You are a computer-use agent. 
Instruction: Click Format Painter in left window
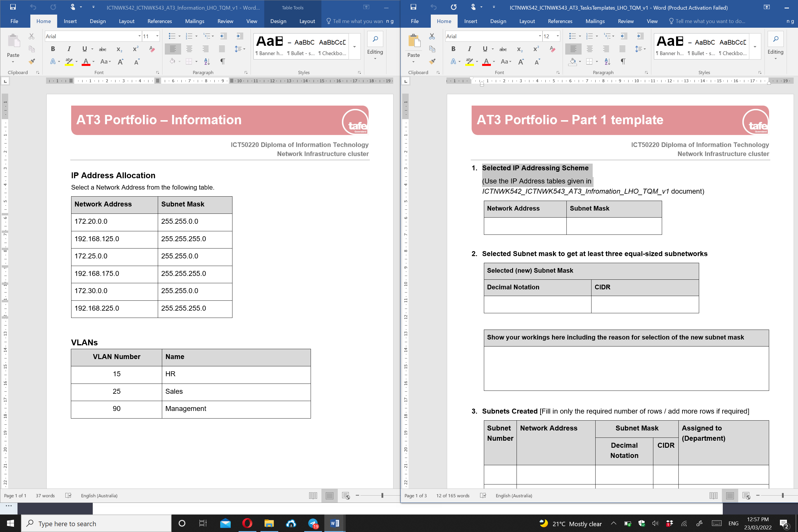(32, 62)
